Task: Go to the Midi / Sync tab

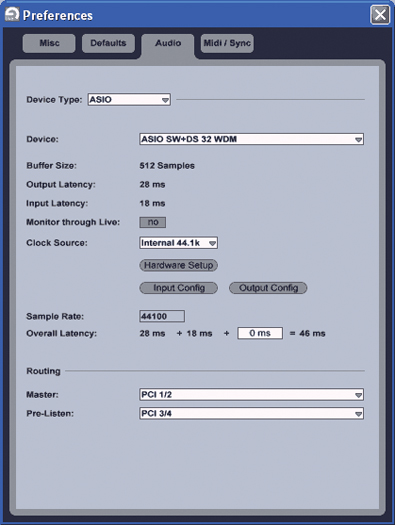Action: pos(227,43)
